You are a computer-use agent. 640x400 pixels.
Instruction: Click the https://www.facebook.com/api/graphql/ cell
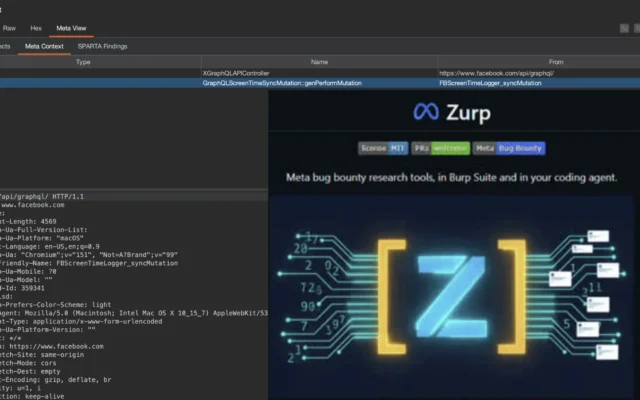pos(496,73)
